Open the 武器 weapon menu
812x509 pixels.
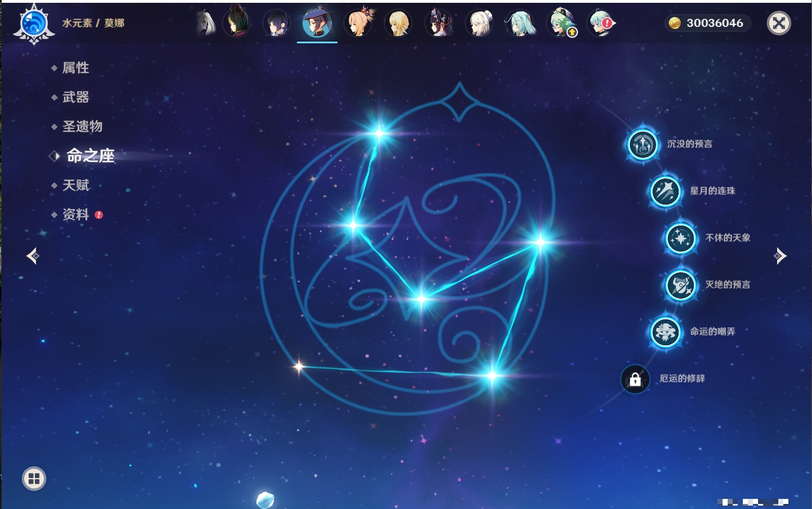pos(75,97)
